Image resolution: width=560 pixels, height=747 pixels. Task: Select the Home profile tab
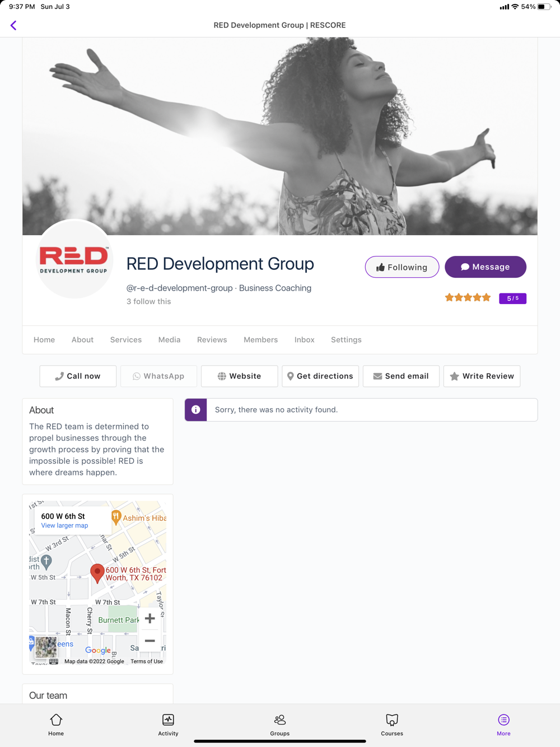[x=44, y=340]
